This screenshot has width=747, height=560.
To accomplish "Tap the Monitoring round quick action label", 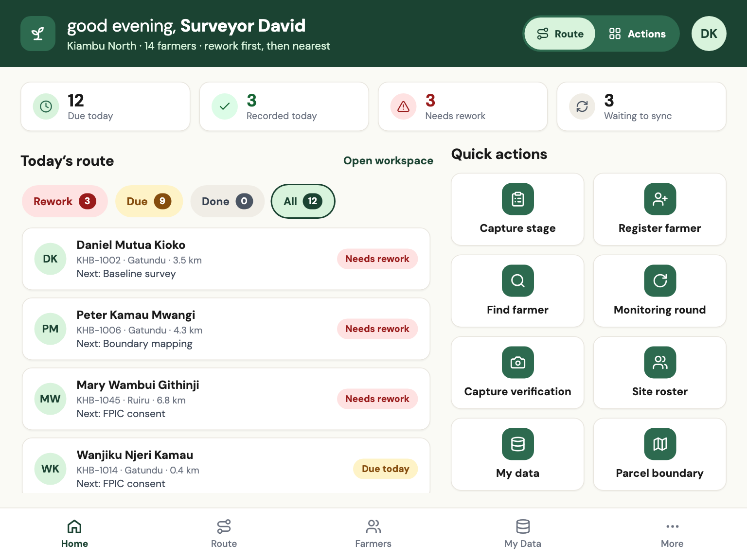I will [x=660, y=310].
